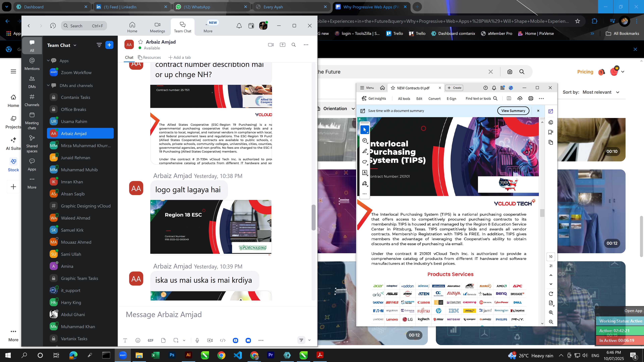Viewport: 644px width, 362px height.
Task: Open Zoom notifications bell
Action: [239, 26]
